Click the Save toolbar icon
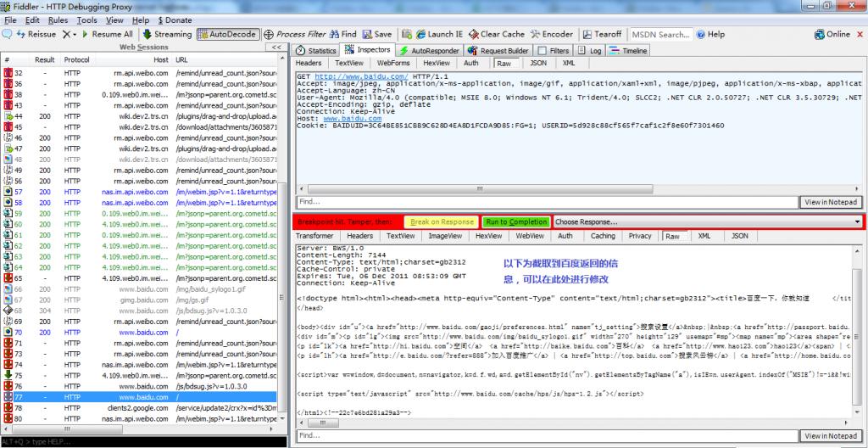868x448 pixels. click(x=376, y=35)
